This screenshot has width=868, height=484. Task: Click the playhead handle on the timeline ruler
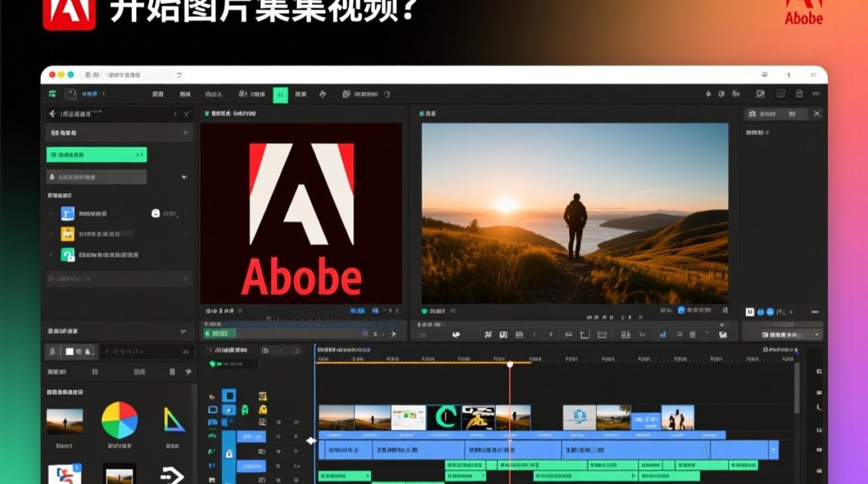coord(510,365)
